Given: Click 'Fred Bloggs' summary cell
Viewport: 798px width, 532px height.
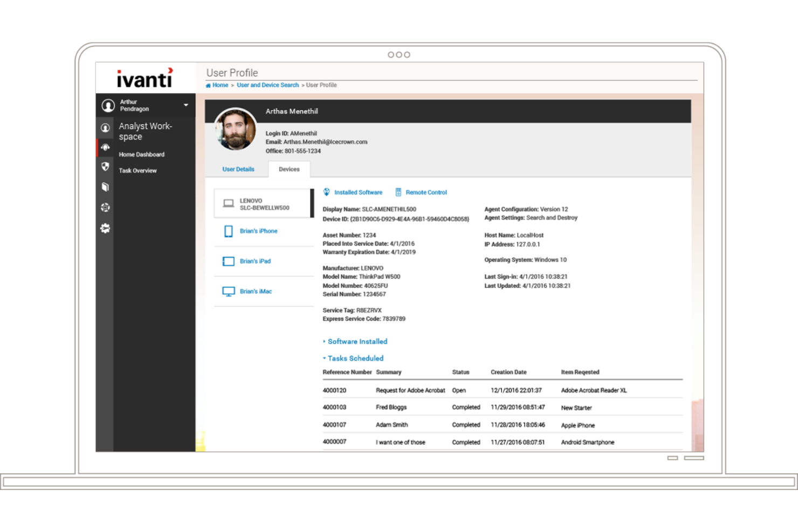Looking at the screenshot, I should tap(391, 407).
